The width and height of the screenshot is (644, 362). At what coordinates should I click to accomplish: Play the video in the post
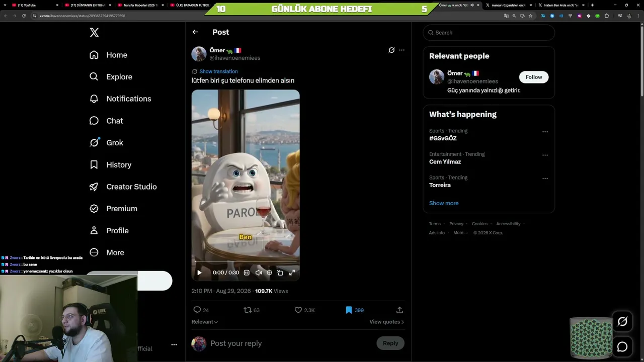point(199,273)
